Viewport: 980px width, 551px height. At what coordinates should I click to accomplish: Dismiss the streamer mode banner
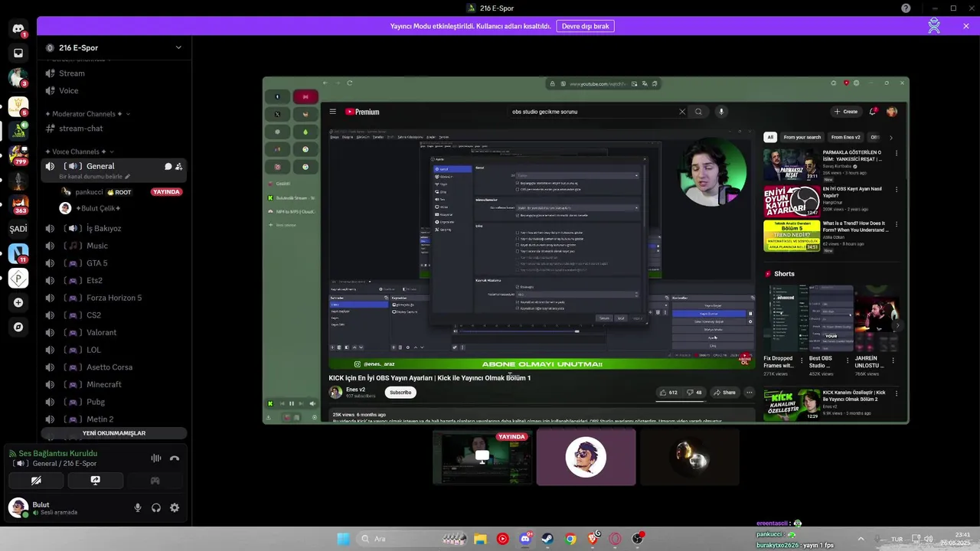(966, 26)
